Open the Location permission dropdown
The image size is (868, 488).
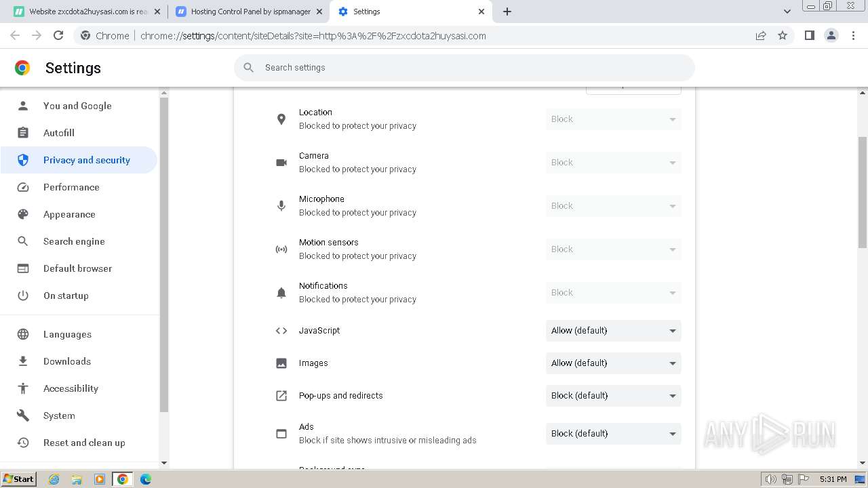point(614,119)
